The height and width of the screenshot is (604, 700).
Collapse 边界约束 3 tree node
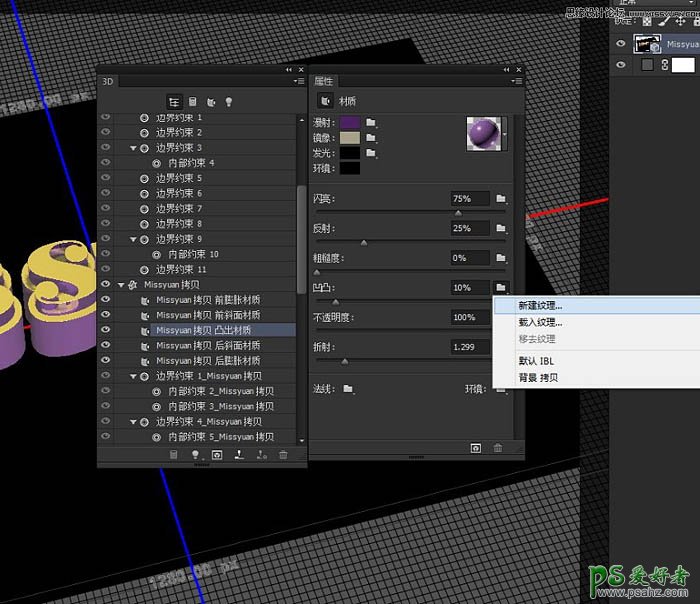133,148
